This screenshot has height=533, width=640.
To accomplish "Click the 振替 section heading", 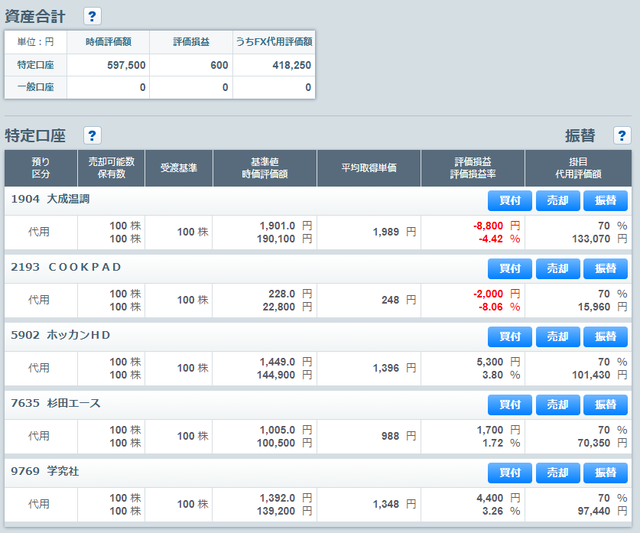I will (580, 135).
